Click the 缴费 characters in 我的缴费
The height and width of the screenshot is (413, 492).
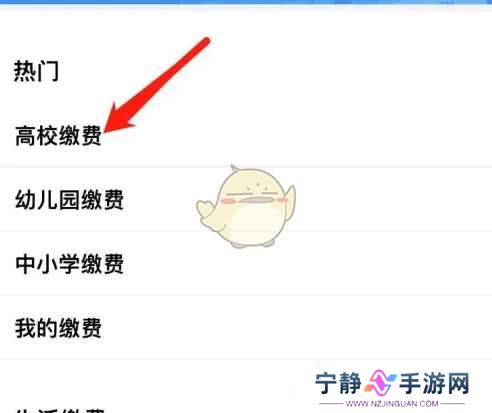[x=80, y=328]
